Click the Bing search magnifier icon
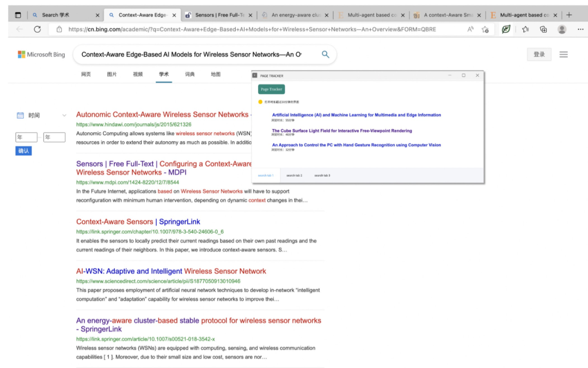588x368 pixels. [325, 55]
